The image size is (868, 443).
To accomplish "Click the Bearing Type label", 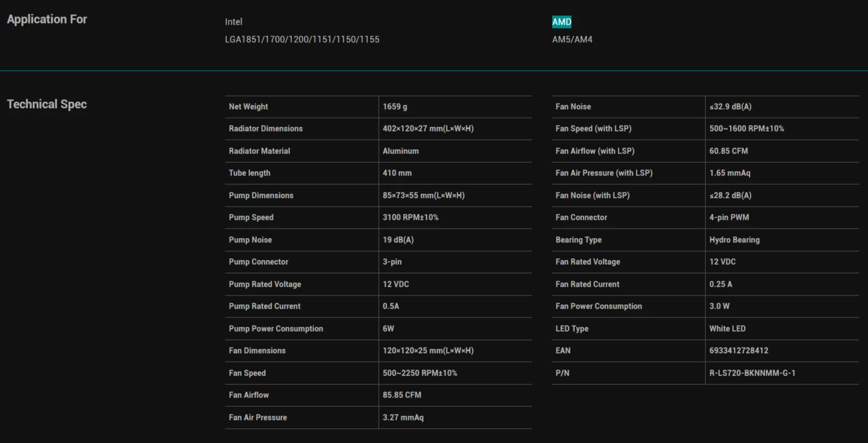I will pyautogui.click(x=579, y=240).
